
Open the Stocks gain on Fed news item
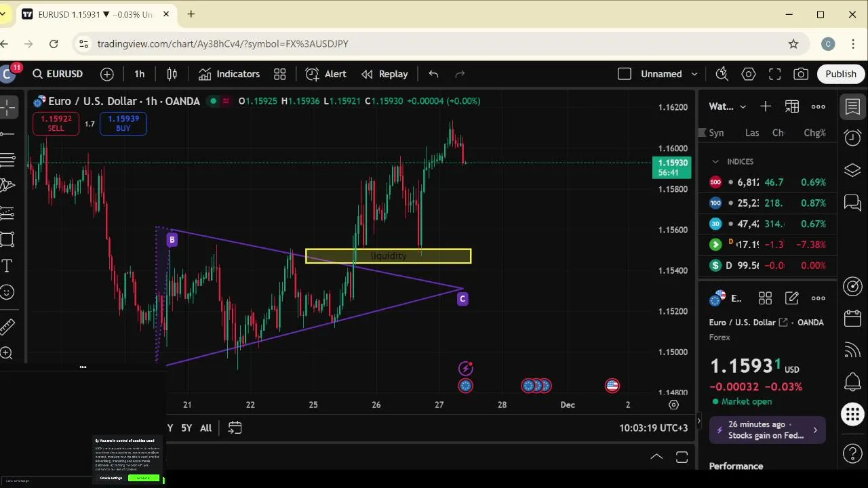click(768, 430)
